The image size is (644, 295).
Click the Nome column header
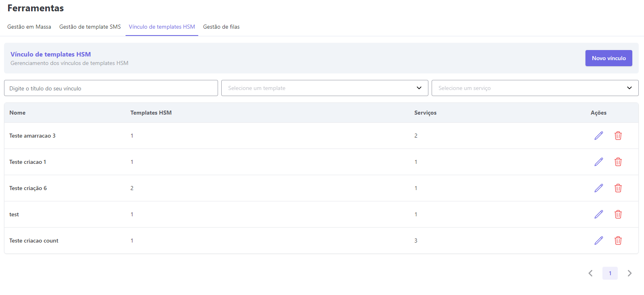click(x=17, y=113)
